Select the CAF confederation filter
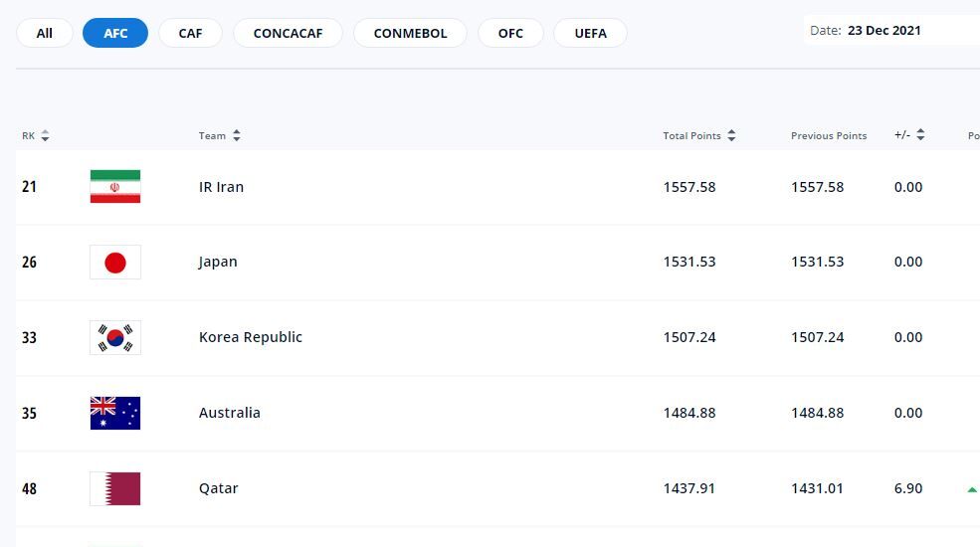 [190, 33]
